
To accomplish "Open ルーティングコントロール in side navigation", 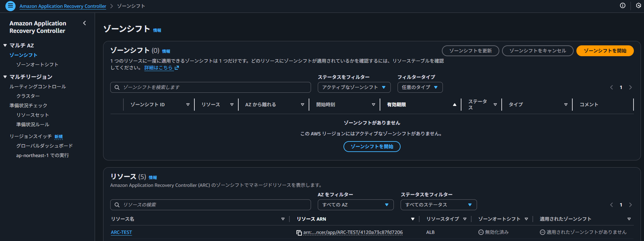I will (x=38, y=87).
